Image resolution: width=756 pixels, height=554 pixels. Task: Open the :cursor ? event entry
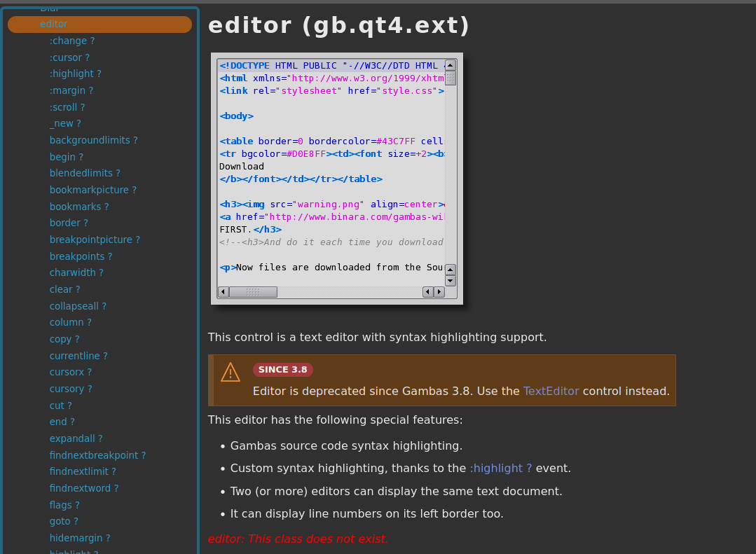coord(69,57)
